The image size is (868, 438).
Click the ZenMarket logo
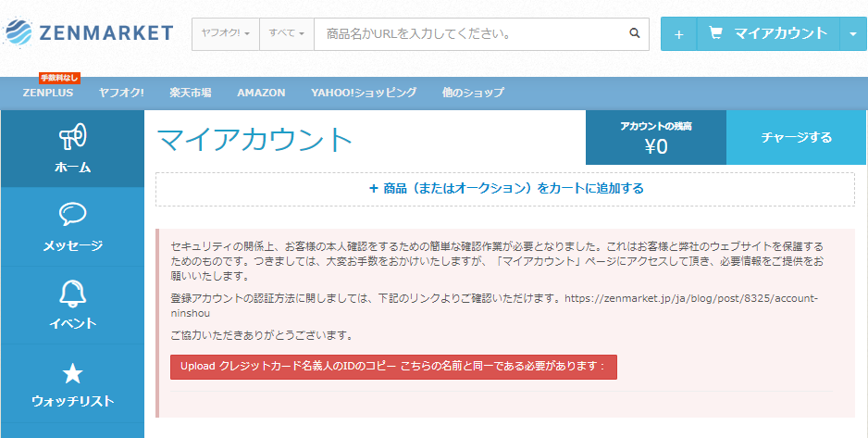[89, 33]
